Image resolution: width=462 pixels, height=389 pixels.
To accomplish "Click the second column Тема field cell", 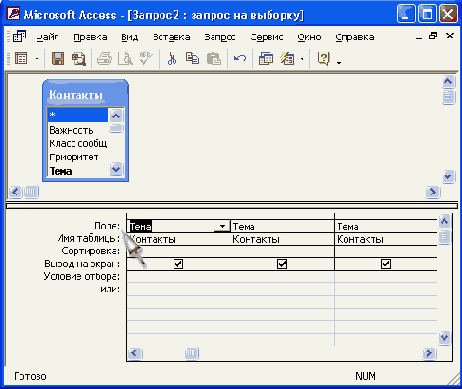I will (x=282, y=227).
